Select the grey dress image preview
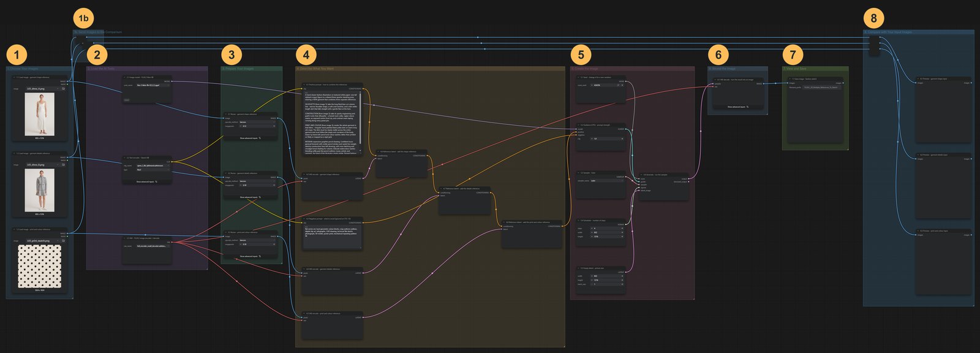The height and width of the screenshot is (353, 980). tap(39, 191)
